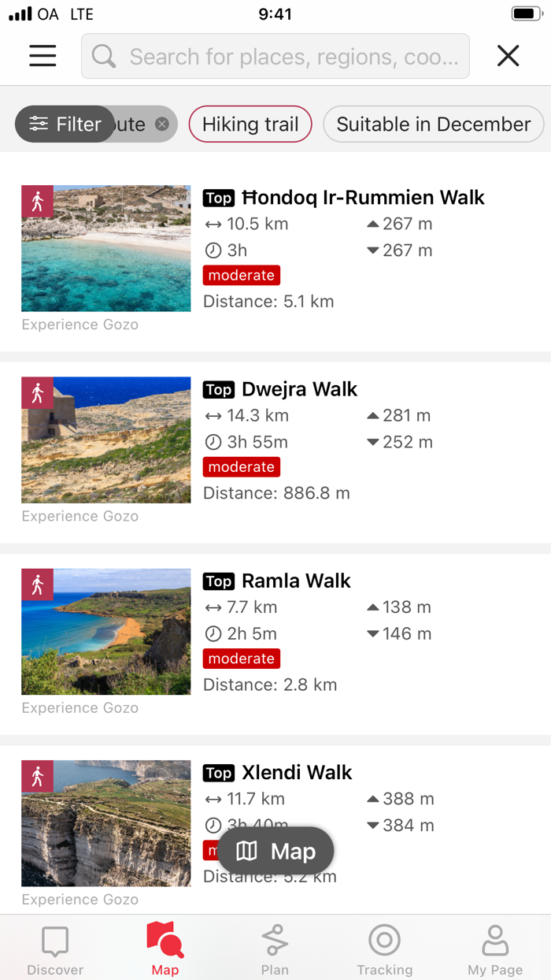Open the Tracking target icon
This screenshot has width=551, height=980.
click(385, 938)
